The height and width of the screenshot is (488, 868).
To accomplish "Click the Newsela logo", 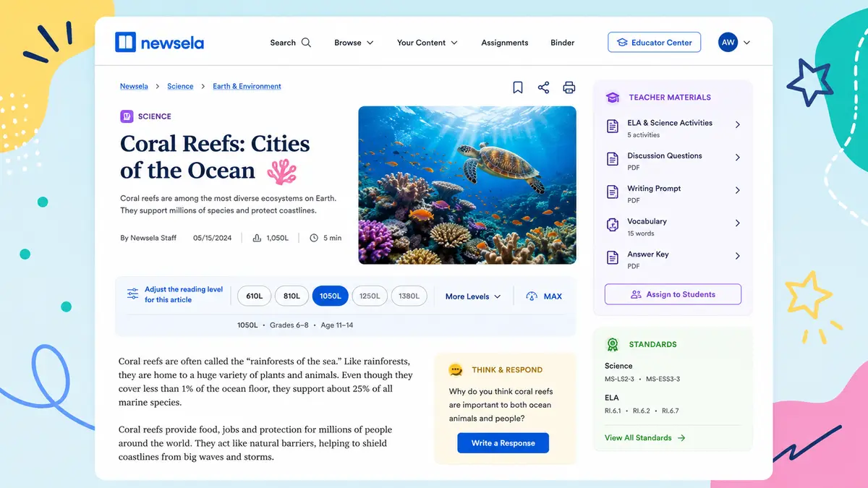I will click(x=159, y=43).
